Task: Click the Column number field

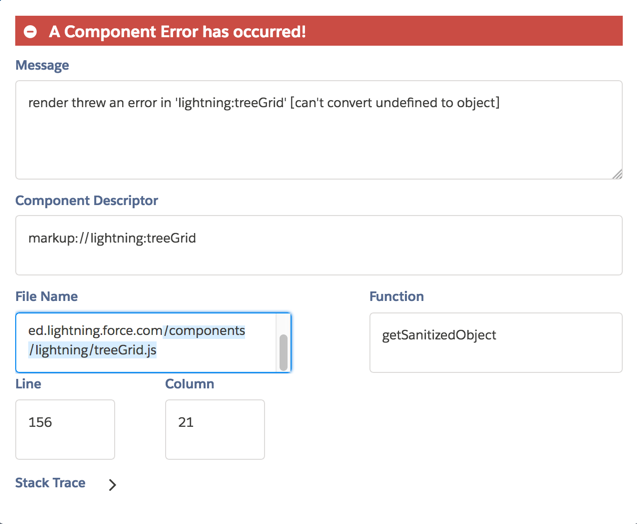Action: 214,429
